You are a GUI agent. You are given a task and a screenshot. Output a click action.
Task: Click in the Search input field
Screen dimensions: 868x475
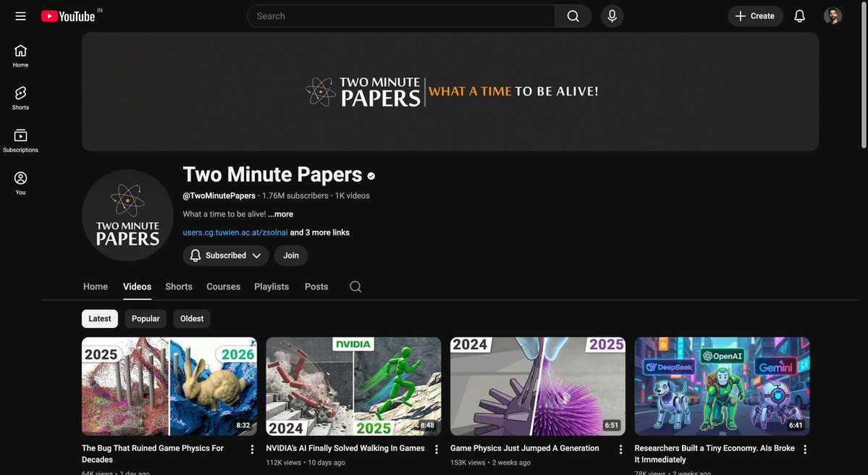[401, 16]
